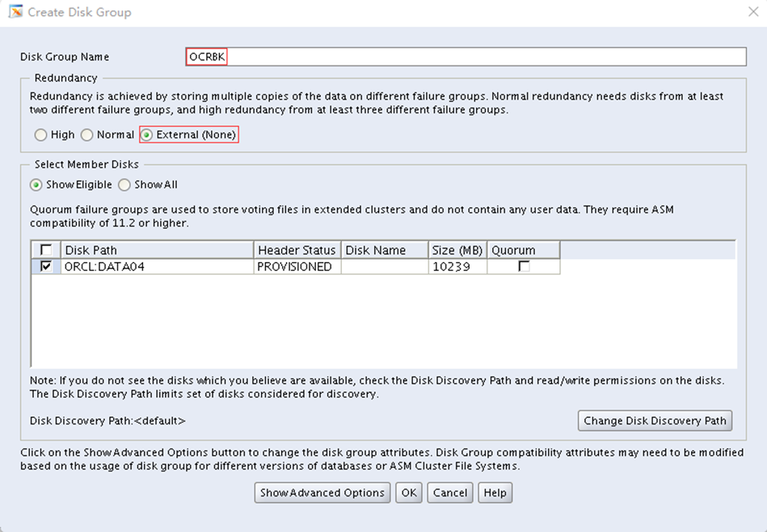Toggle the select-all disks header checkbox

coord(46,250)
